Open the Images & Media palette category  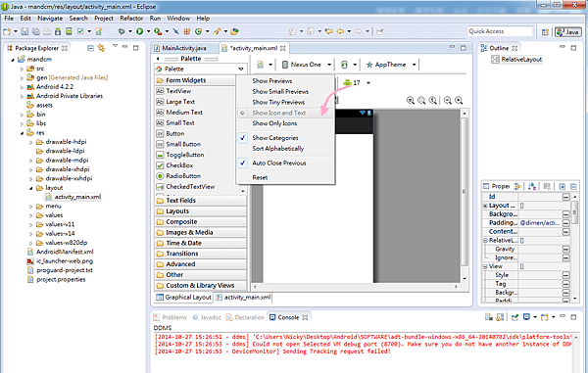coord(201,232)
